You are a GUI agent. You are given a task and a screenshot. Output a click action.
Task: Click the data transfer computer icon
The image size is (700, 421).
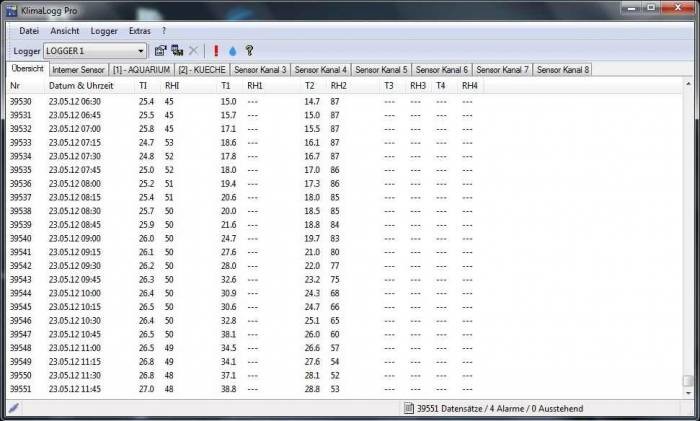(x=177, y=50)
